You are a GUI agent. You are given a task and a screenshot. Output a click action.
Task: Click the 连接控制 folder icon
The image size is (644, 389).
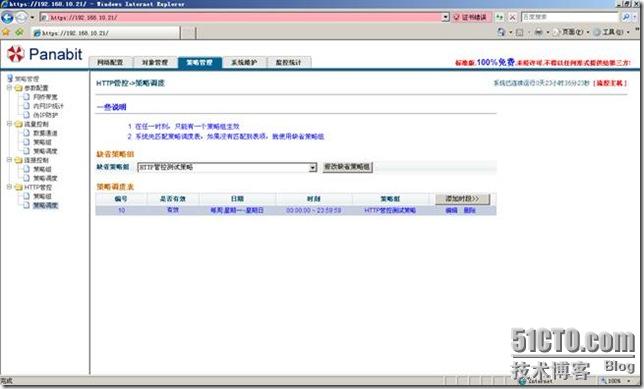[18, 160]
